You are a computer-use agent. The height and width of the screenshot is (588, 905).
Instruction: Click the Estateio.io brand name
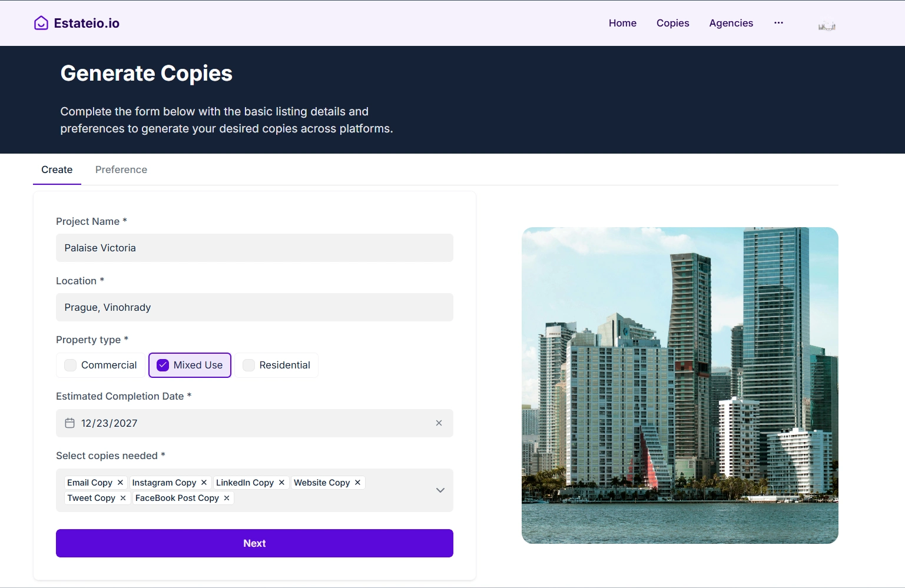(x=87, y=23)
